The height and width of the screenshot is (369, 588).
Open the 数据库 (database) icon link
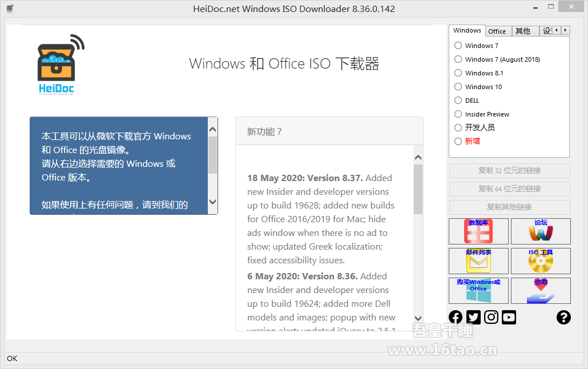[x=478, y=231]
